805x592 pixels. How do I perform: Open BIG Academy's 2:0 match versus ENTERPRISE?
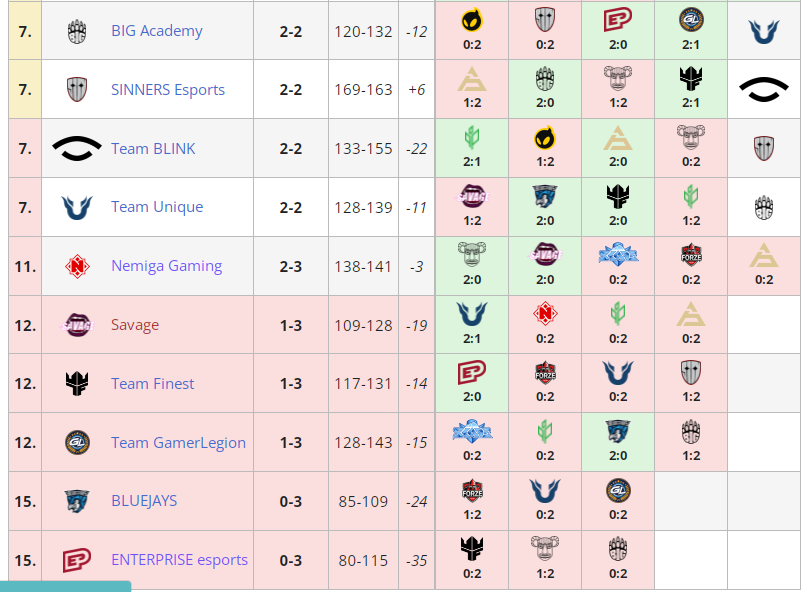click(x=617, y=30)
